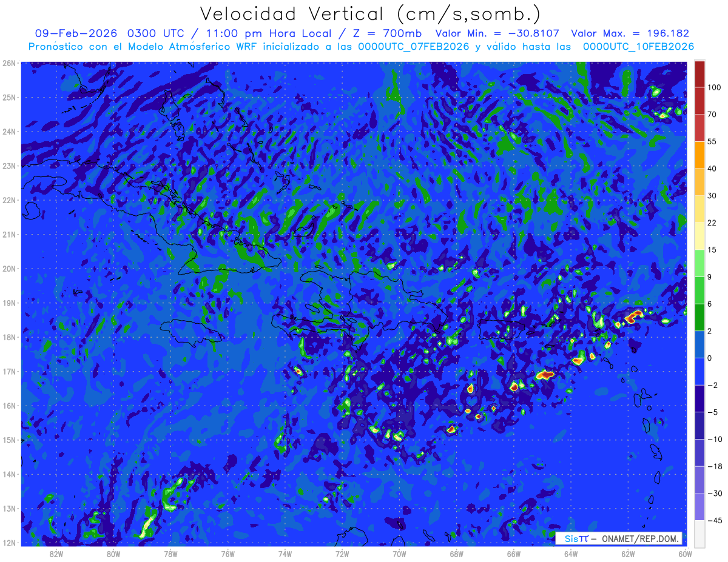This screenshot has height=562, width=728.
Task: Click the white swatch below -45
Action: coord(700,534)
